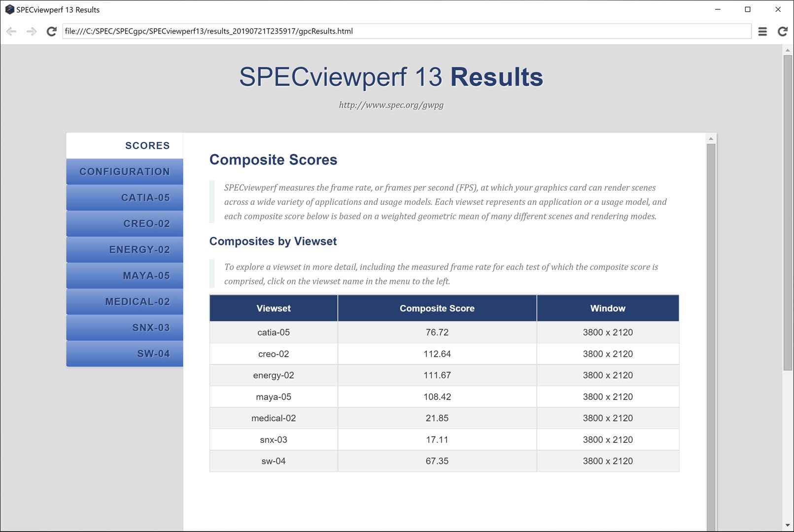Follow the http://www.spec.org/gwpg link
This screenshot has width=794, height=532.
pyautogui.click(x=391, y=105)
